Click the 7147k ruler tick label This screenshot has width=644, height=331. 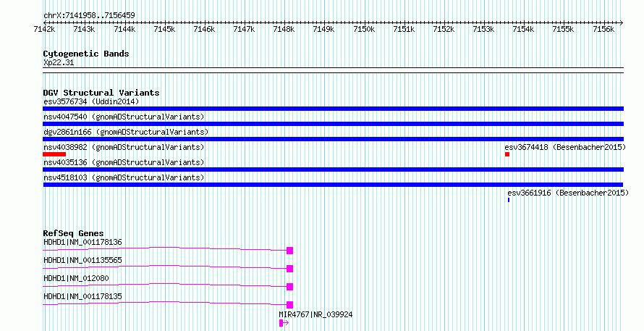[x=244, y=29]
